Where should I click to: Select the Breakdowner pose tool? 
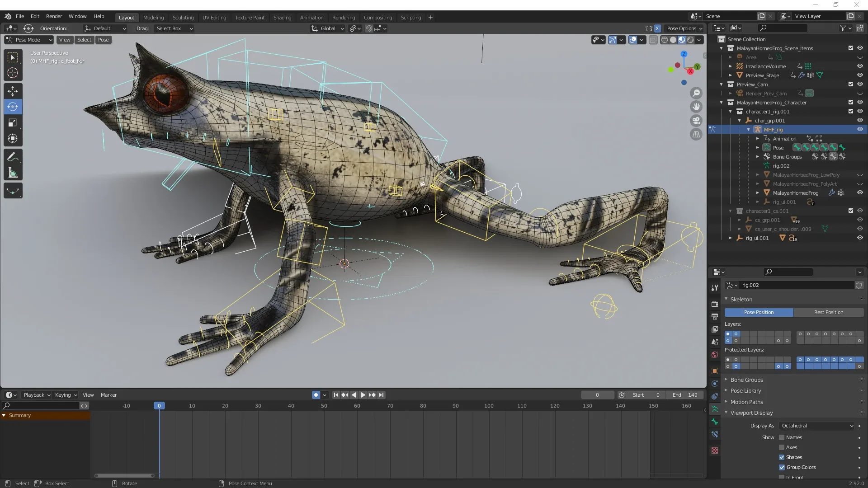[x=13, y=191]
